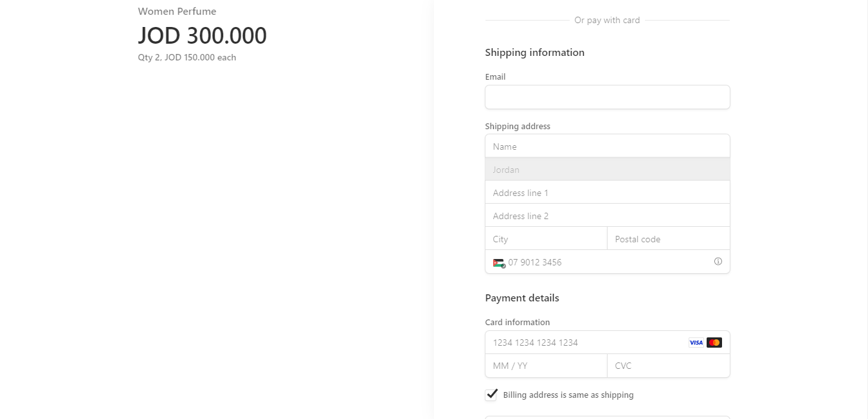Click the phone number info icon
Screen dimensions: 868x419
718,262
